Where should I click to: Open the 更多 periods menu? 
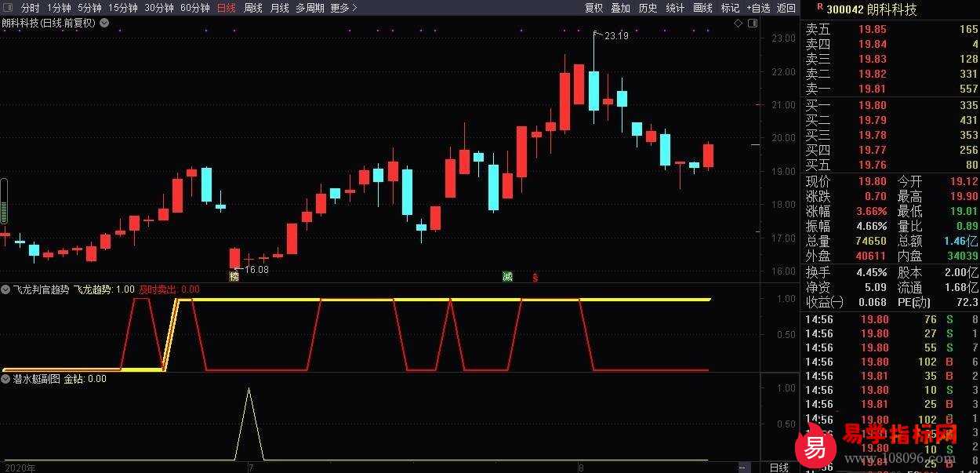click(343, 8)
